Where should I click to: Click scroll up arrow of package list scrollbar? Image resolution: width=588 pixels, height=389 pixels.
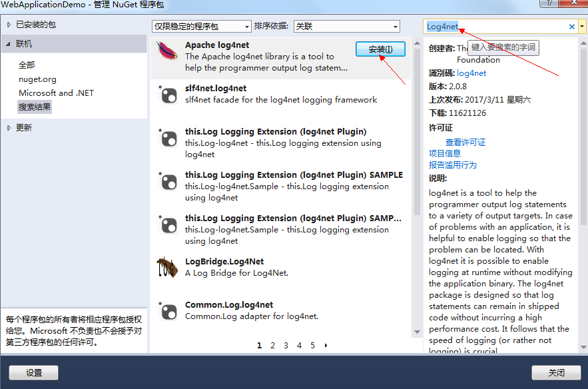417,43
